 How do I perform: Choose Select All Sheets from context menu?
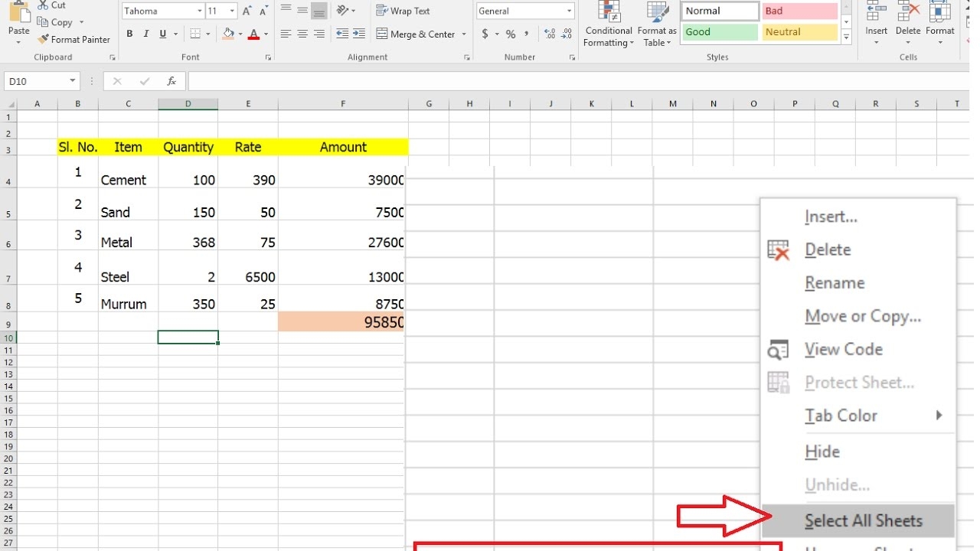(x=863, y=521)
